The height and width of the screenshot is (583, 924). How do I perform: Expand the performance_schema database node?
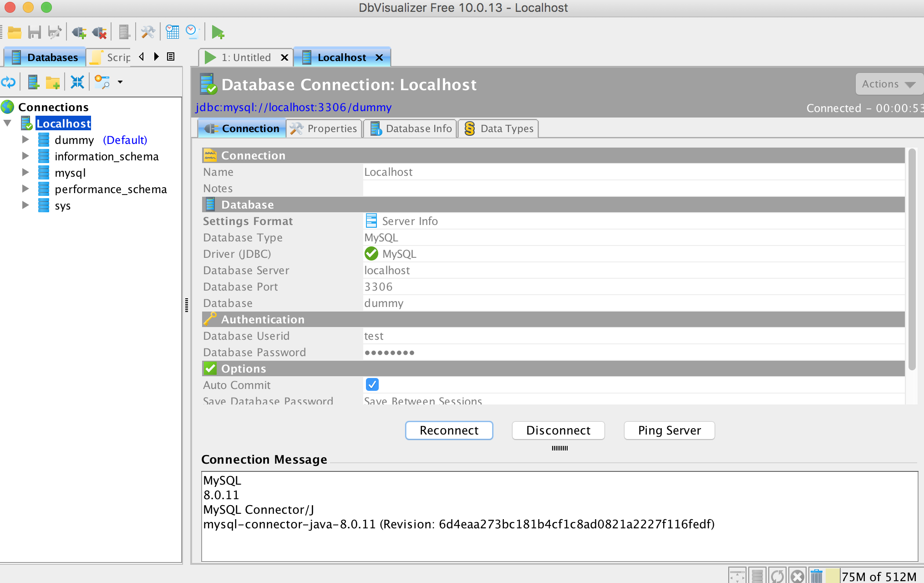coord(25,189)
